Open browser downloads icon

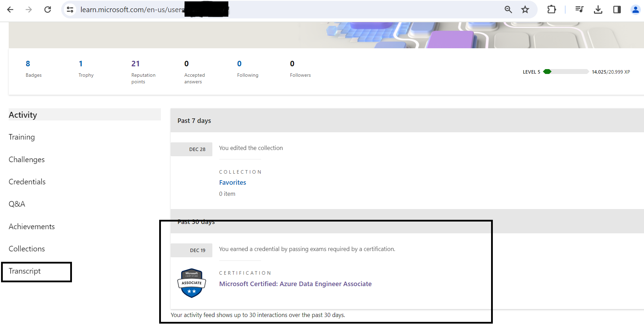pos(598,10)
